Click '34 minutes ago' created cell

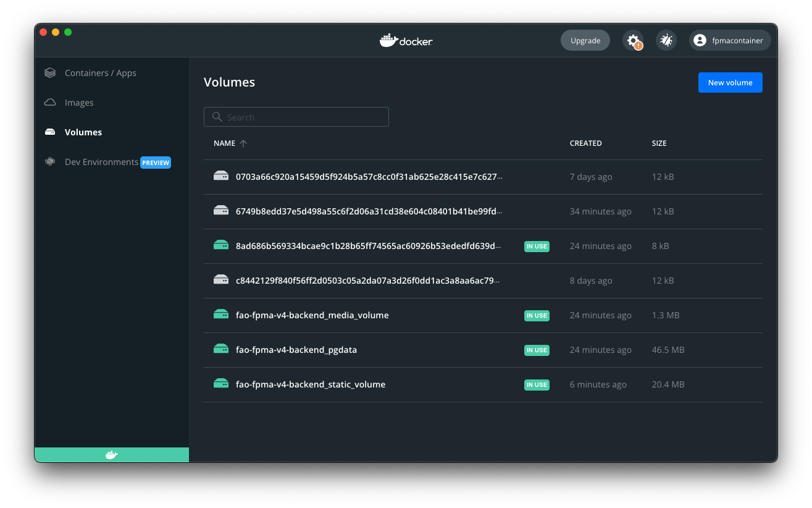point(601,211)
